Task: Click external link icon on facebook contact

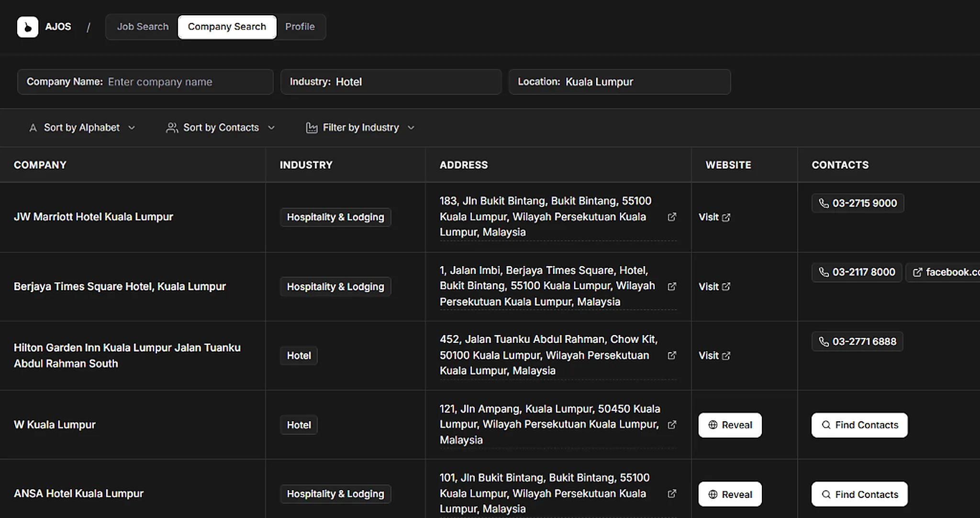Action: point(917,272)
